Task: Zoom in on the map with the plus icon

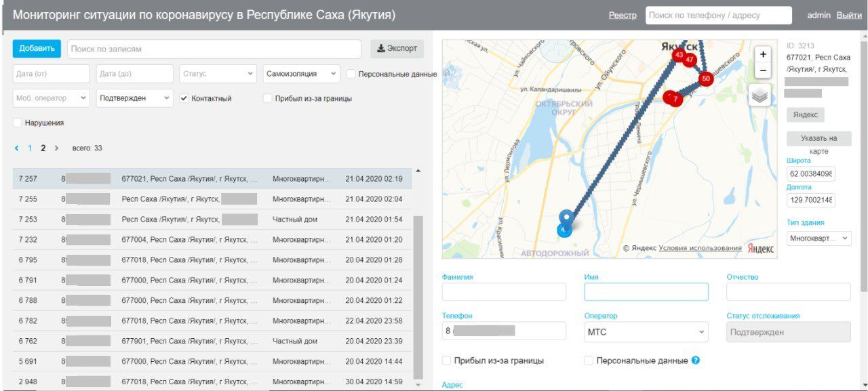Action: (763, 53)
